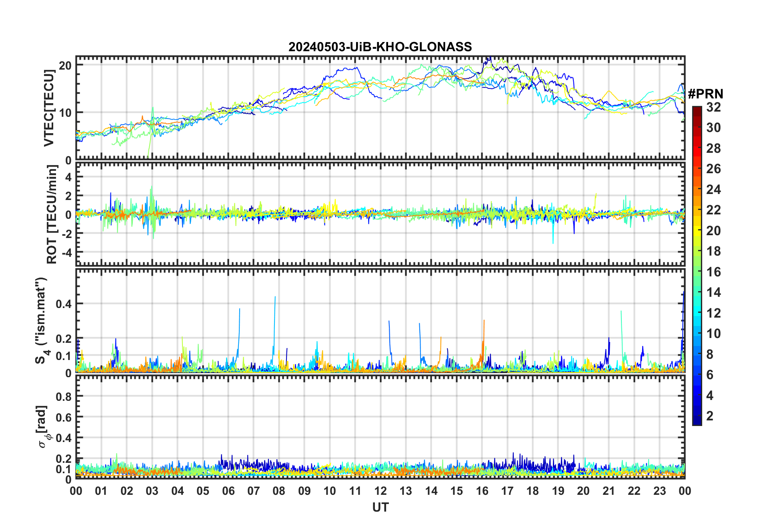Click colorbar tick label "12"
The image size is (761, 532).
713,313
